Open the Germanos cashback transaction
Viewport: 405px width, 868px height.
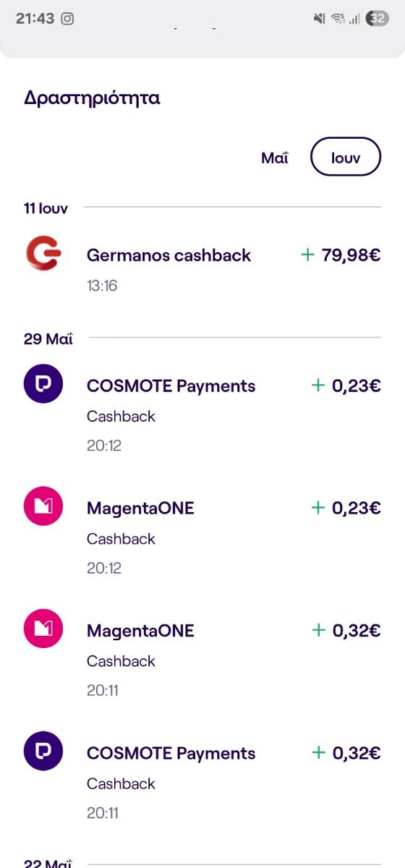tap(202, 268)
